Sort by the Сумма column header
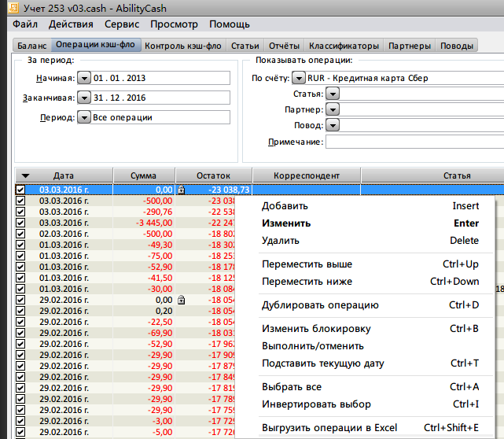Image resolution: width=504 pixels, height=439 pixels. (x=143, y=175)
